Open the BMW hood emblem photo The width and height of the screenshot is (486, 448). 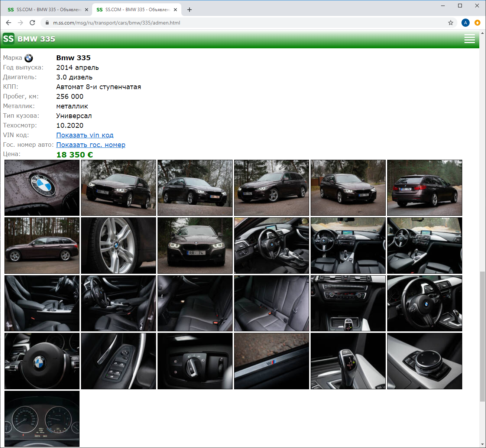click(x=42, y=188)
